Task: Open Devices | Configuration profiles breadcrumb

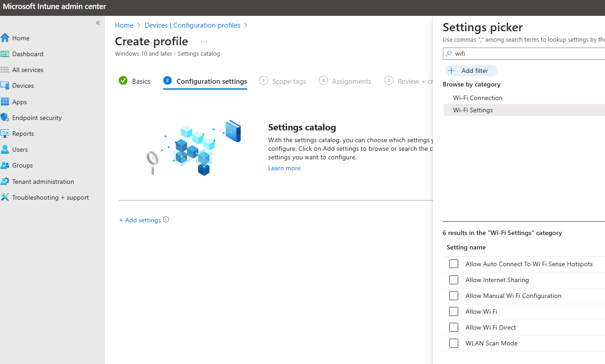Action: point(192,25)
